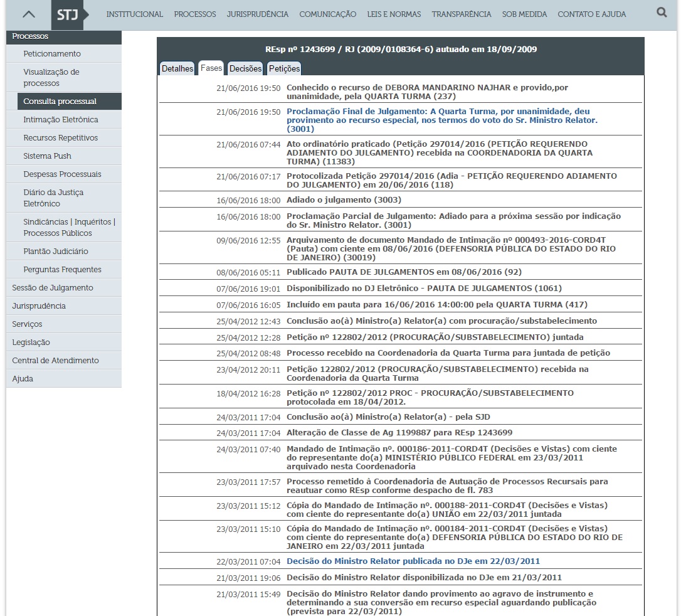Open Contato e Ajuda menu

[x=591, y=14]
